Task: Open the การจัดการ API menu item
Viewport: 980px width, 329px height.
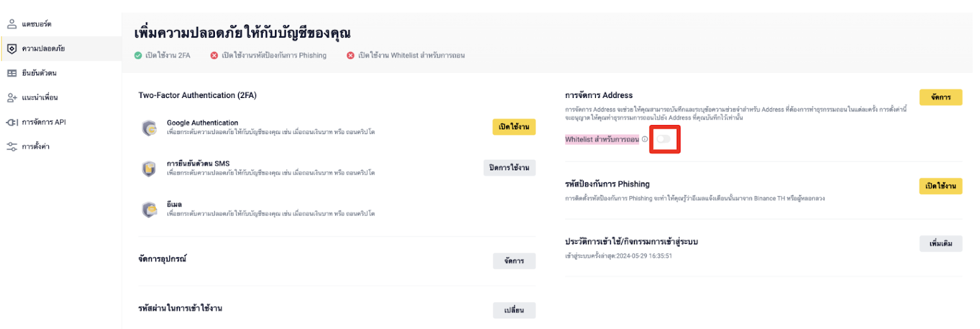Action: point(43,122)
